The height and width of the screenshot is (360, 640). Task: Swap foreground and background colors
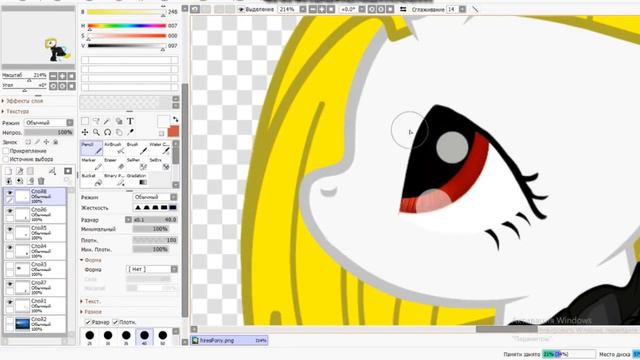coord(176,119)
